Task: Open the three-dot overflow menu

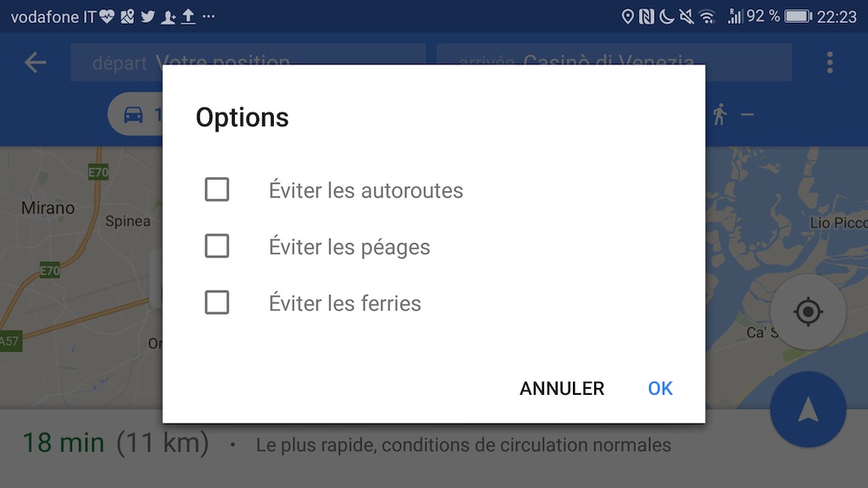Action: (x=830, y=62)
